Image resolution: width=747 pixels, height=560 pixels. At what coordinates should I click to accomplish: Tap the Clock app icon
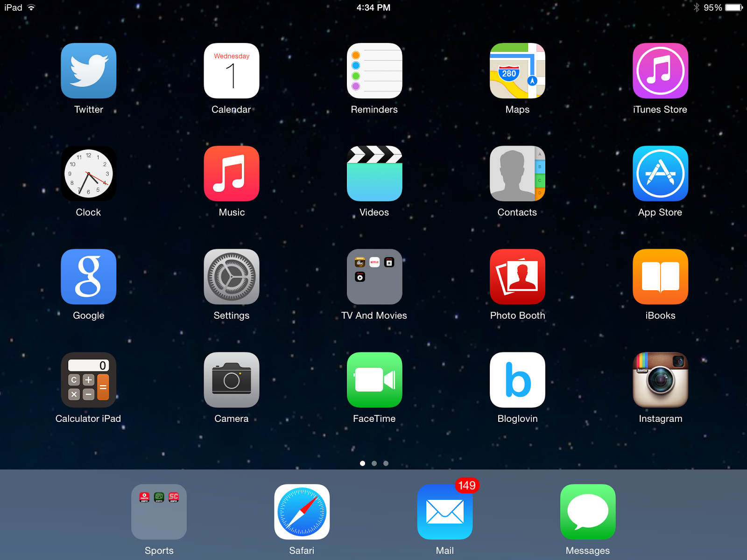click(x=89, y=174)
